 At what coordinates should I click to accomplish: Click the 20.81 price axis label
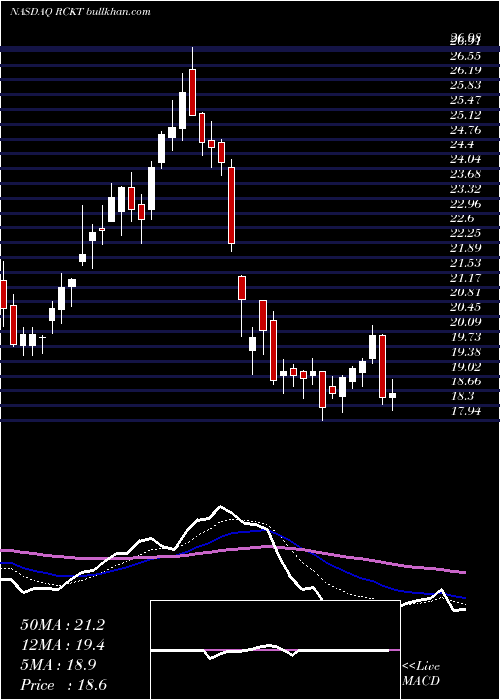(468, 292)
